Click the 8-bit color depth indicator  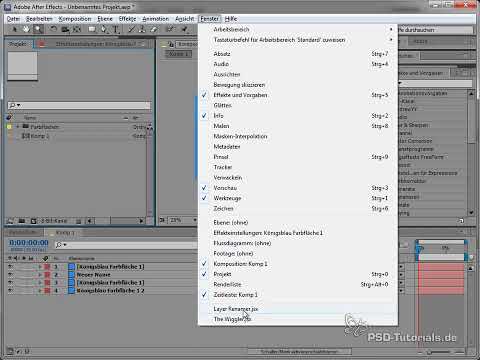click(x=54, y=221)
